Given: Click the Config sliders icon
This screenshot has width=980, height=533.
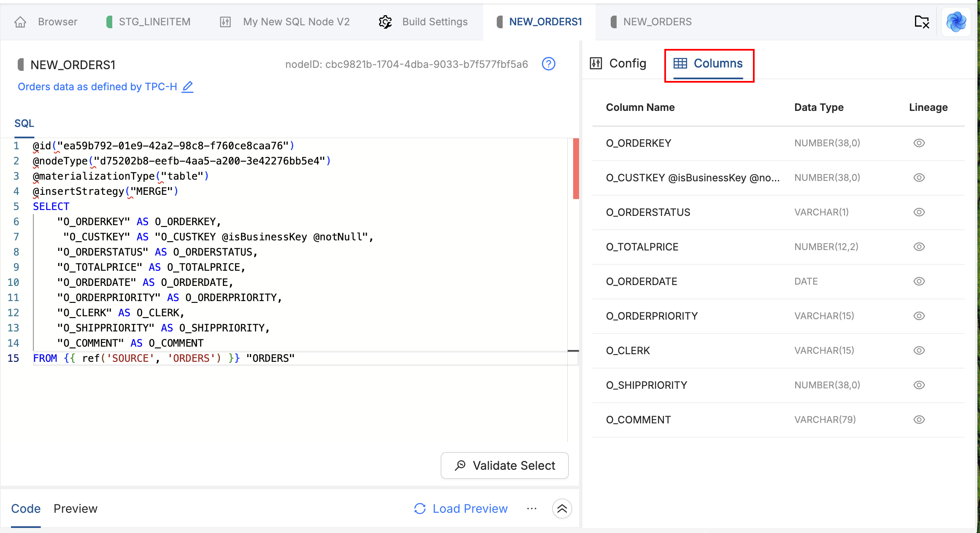Looking at the screenshot, I should click(x=596, y=63).
